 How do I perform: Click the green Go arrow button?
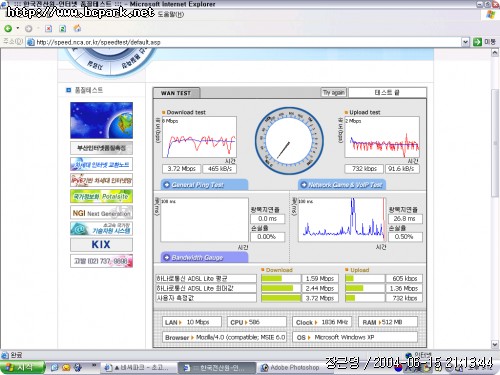tap(477, 42)
